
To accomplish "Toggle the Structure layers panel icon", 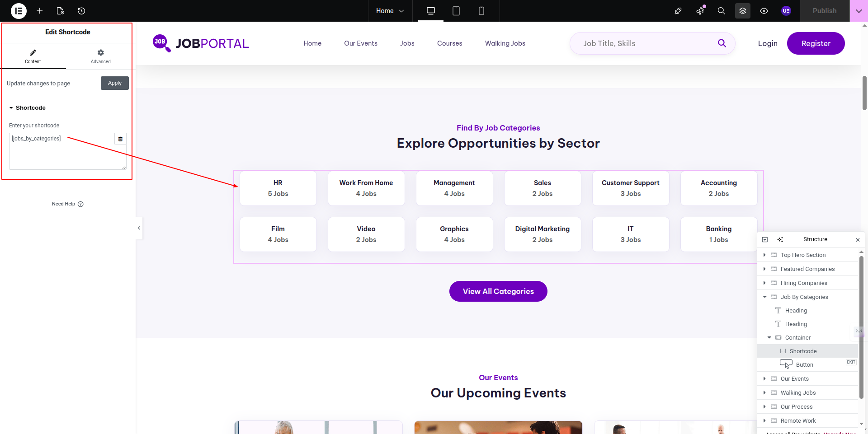I will point(742,11).
